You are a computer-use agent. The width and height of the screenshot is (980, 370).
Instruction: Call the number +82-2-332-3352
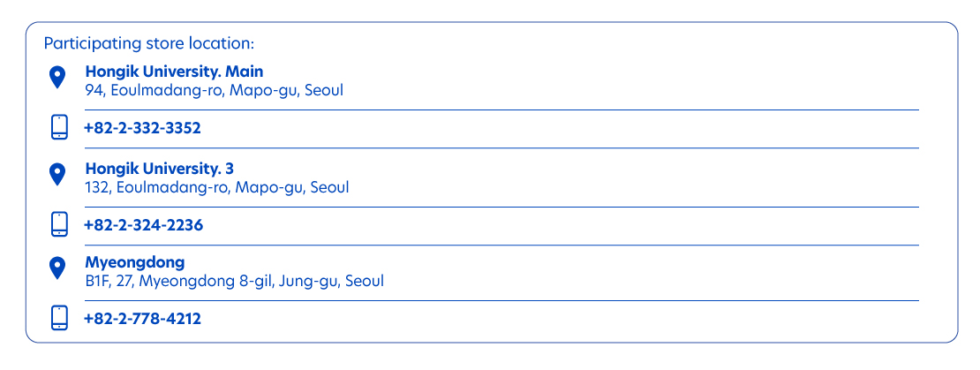[x=142, y=128]
